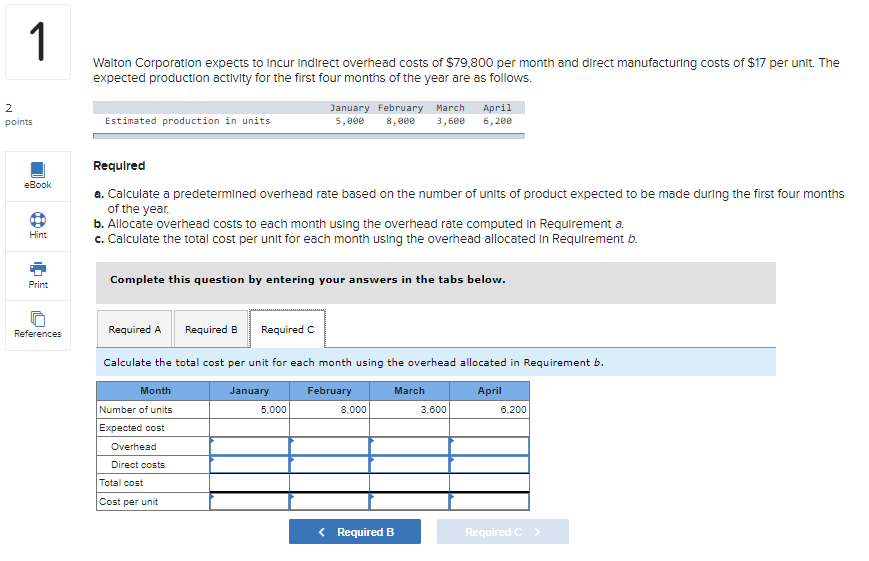Switch to the Required A tab
869x561 pixels.
[x=135, y=329]
